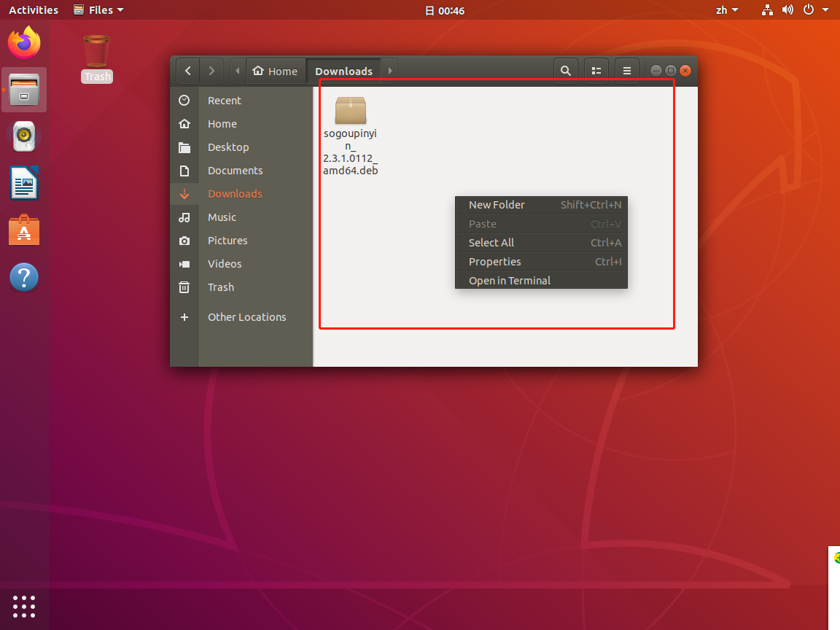Image resolution: width=840 pixels, height=630 pixels.
Task: Click the Music note icon in sidebar
Action: [184, 217]
